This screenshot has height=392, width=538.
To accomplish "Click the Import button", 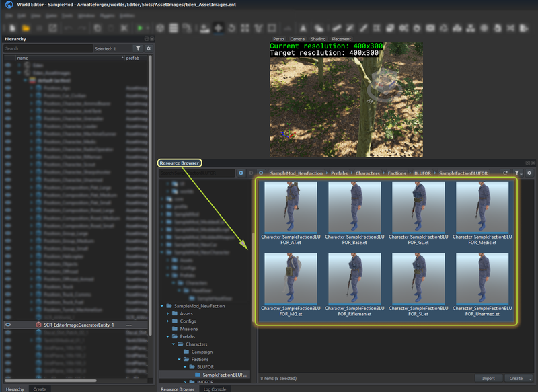I will [x=488, y=379].
